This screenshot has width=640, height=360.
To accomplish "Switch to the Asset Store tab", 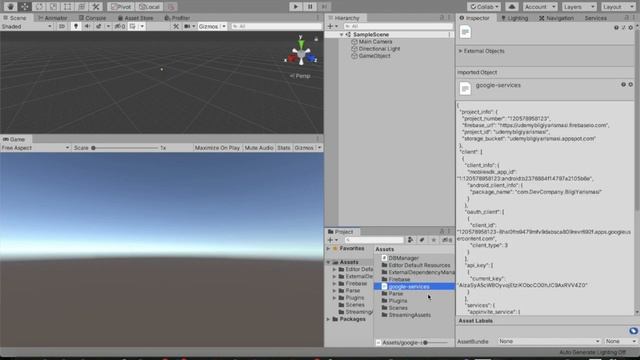I will tap(136, 18).
